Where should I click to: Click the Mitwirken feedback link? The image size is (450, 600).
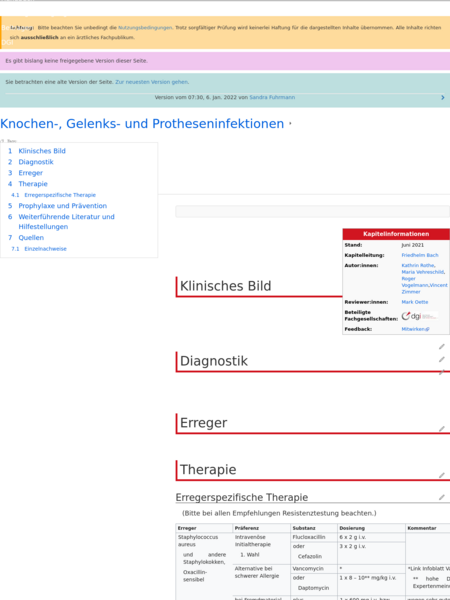416,329
